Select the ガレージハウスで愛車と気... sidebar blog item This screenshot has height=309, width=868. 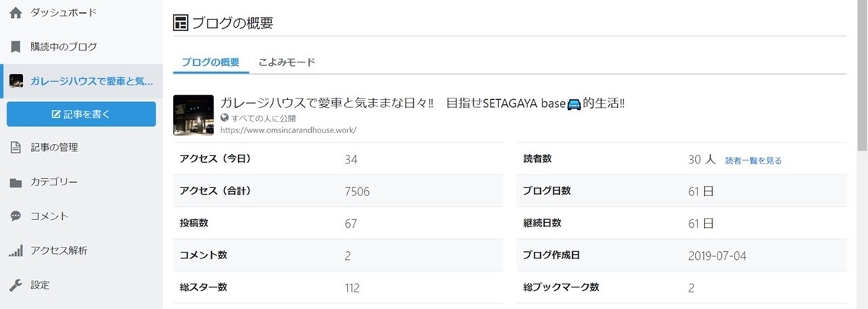pos(81,81)
